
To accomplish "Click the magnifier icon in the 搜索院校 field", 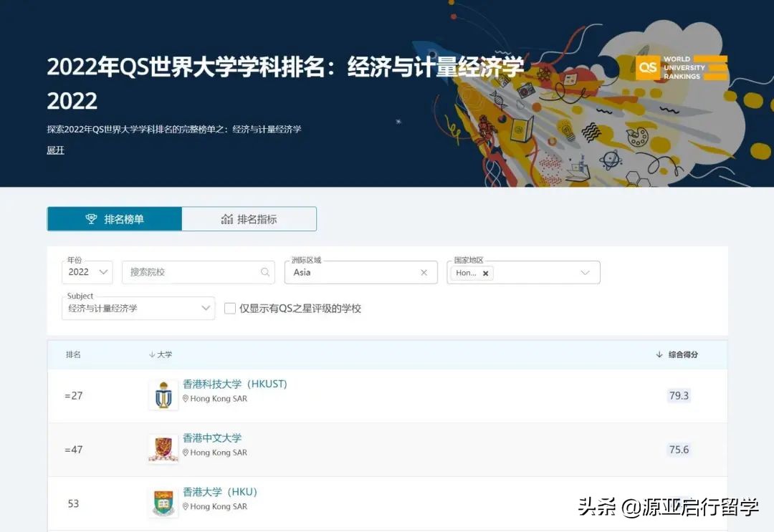I will point(265,272).
